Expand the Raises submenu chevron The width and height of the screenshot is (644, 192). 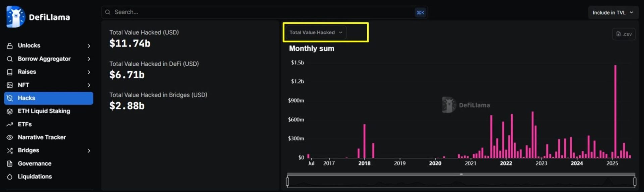tap(89, 72)
